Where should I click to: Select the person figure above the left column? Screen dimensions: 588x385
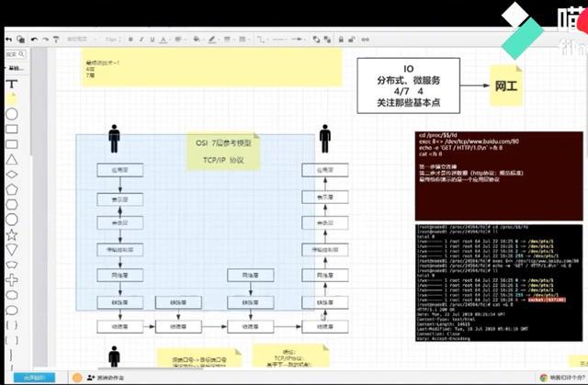tap(114, 139)
